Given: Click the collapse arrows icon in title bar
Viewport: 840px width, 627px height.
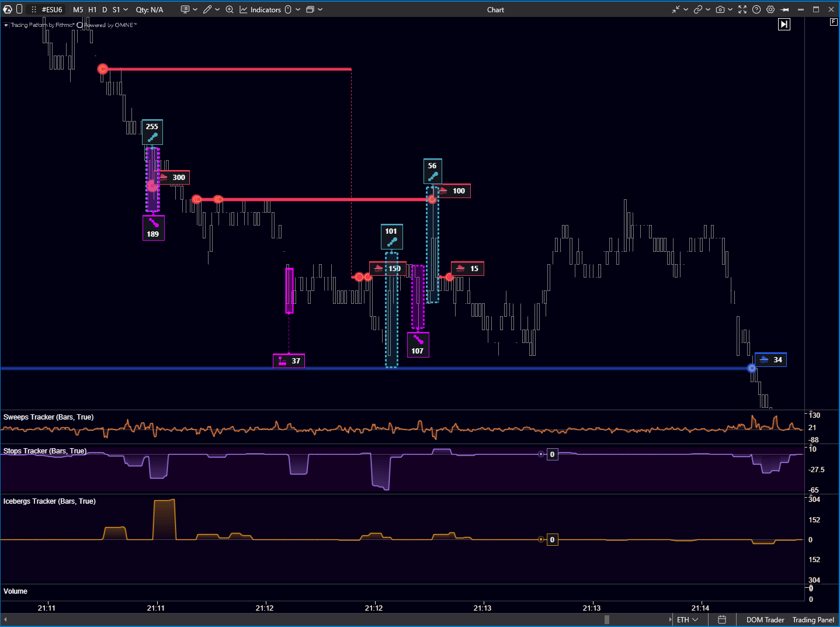Looking at the screenshot, I should [676, 9].
